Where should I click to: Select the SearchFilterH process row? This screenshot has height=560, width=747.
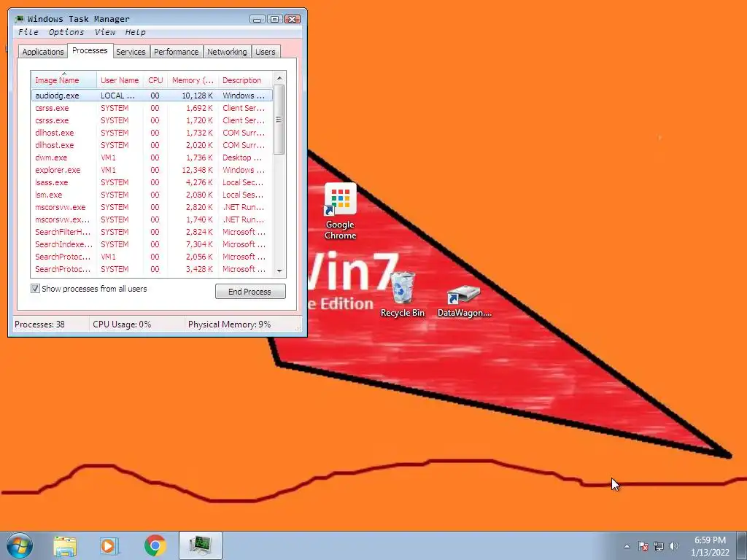[x=152, y=232]
